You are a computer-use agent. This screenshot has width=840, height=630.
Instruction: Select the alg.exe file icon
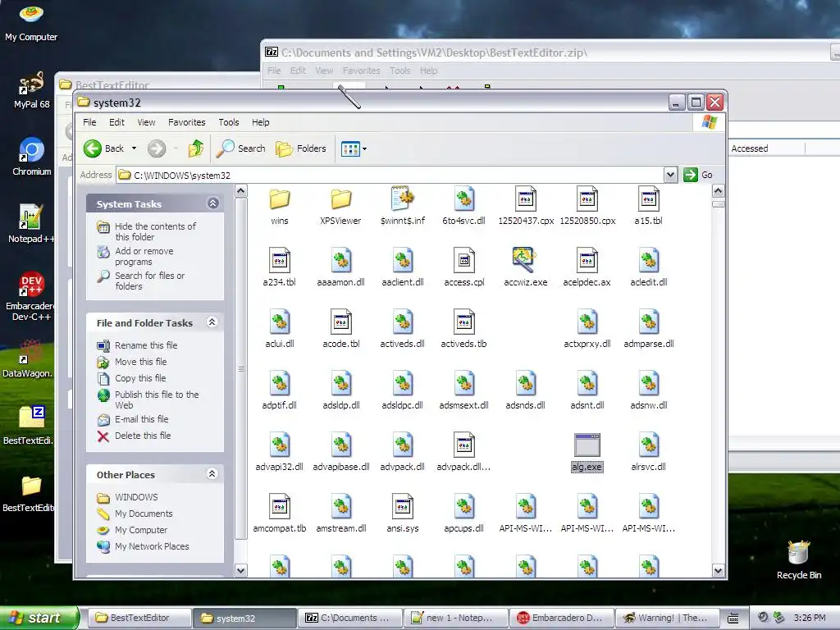pos(587,445)
